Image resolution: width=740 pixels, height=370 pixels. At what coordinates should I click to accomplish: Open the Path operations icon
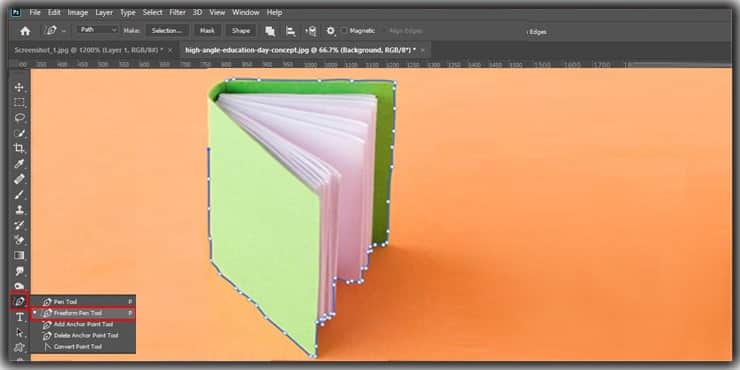pos(270,31)
